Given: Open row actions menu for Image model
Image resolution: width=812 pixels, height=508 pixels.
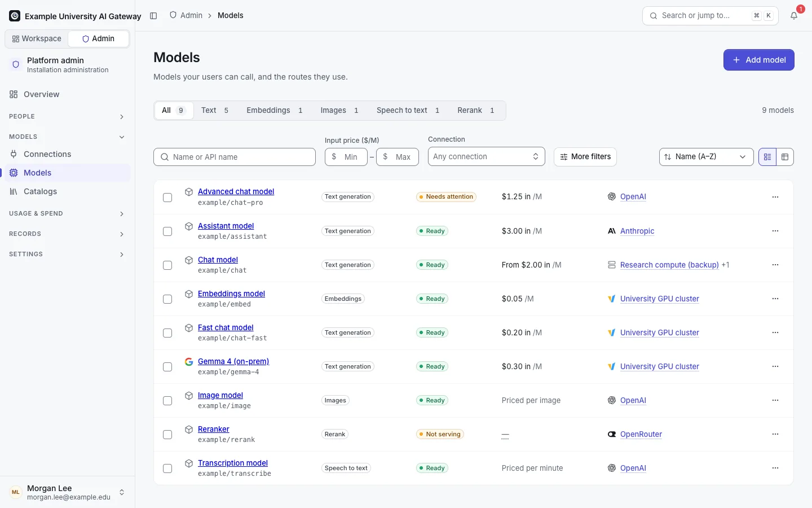Looking at the screenshot, I should tap(775, 400).
